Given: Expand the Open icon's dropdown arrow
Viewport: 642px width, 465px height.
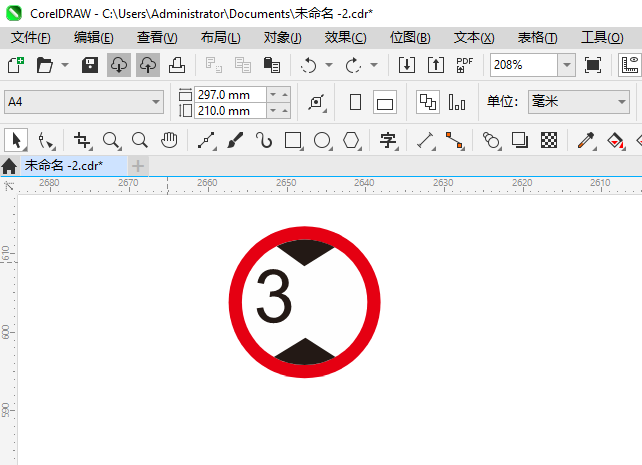Looking at the screenshot, I should pos(65,65).
